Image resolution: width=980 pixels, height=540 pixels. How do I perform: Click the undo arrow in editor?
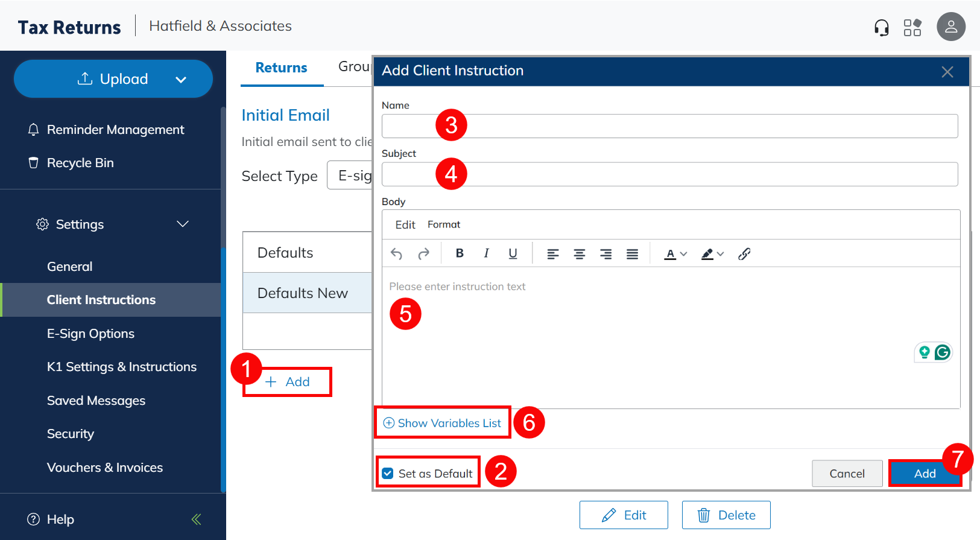click(x=396, y=254)
